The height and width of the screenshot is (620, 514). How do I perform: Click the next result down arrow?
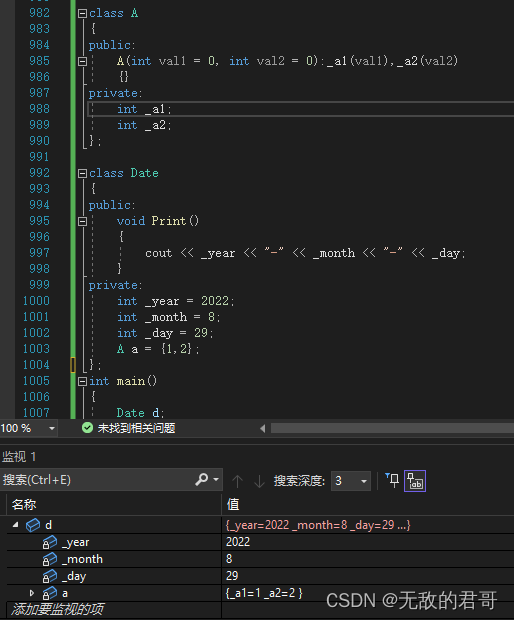(259, 481)
